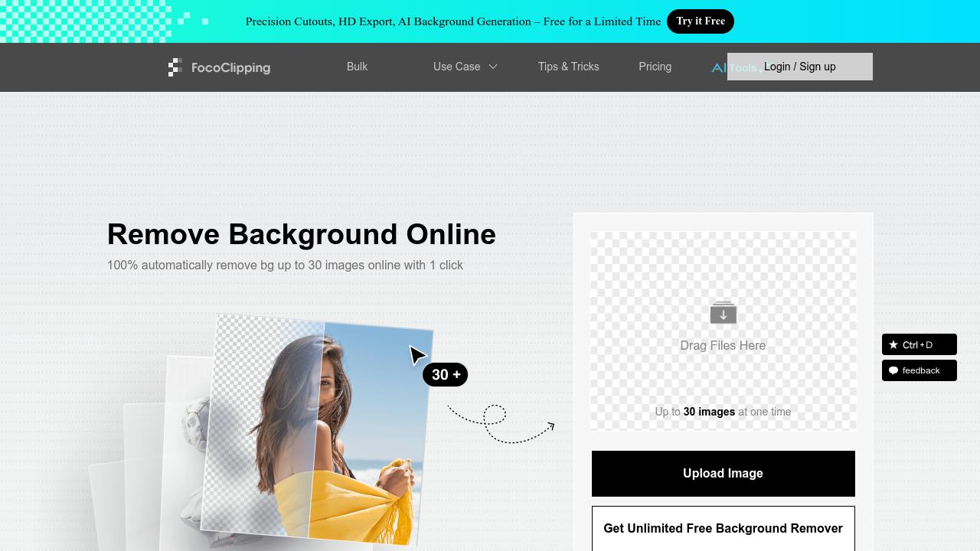Click the star icon on Ctrl+D shortcut
This screenshot has height=551, width=980.
coord(893,344)
